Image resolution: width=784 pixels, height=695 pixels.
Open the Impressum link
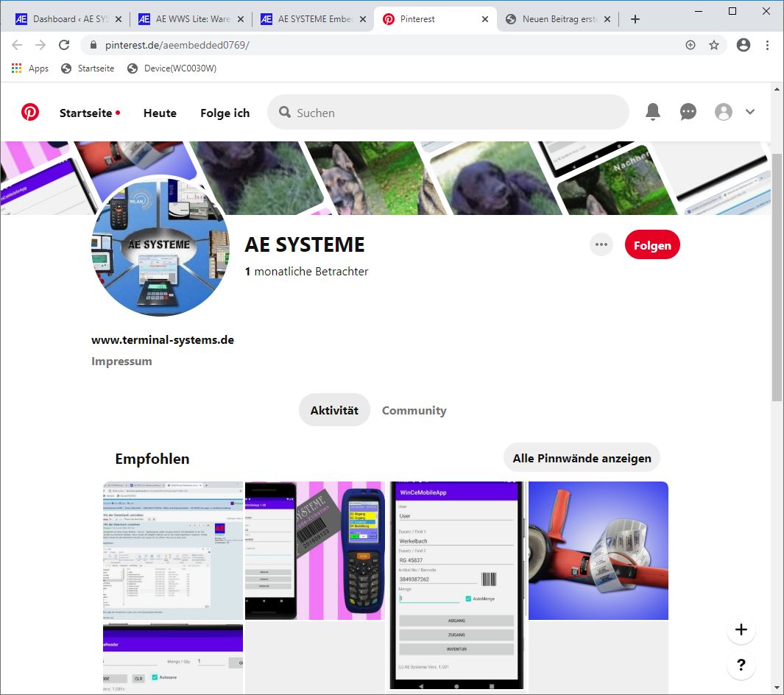121,361
